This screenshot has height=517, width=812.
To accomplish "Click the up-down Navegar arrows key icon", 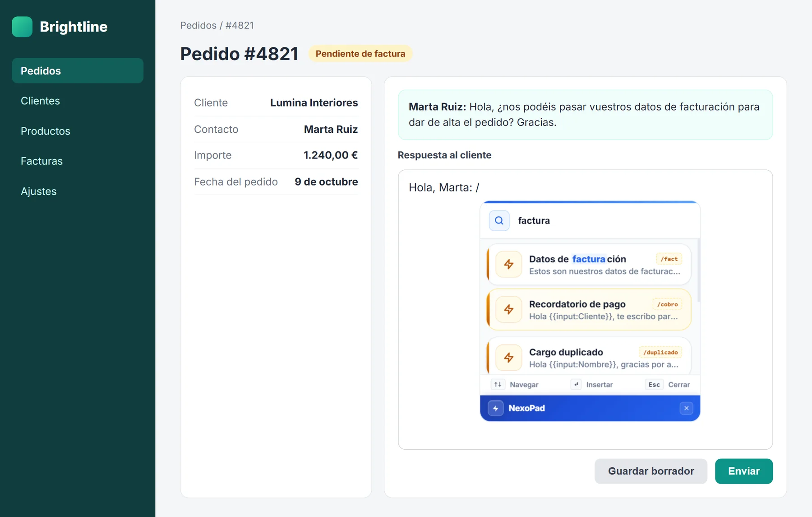I will (x=498, y=384).
